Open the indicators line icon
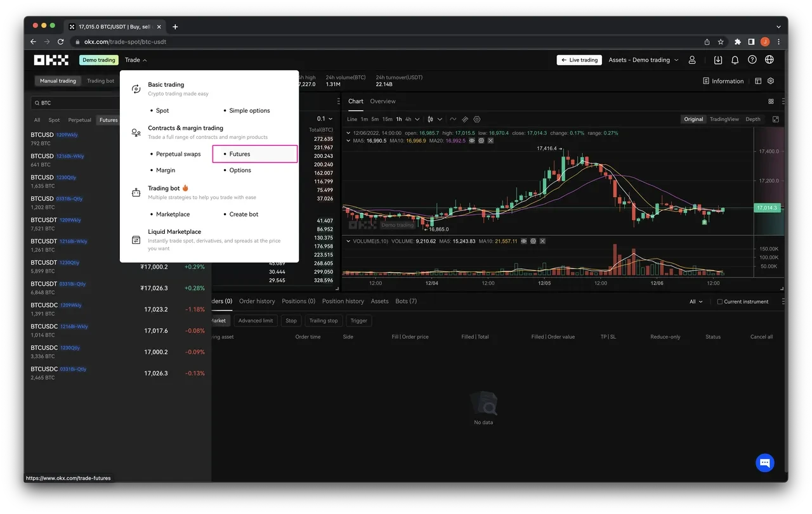The height and width of the screenshot is (514, 812). tap(453, 119)
